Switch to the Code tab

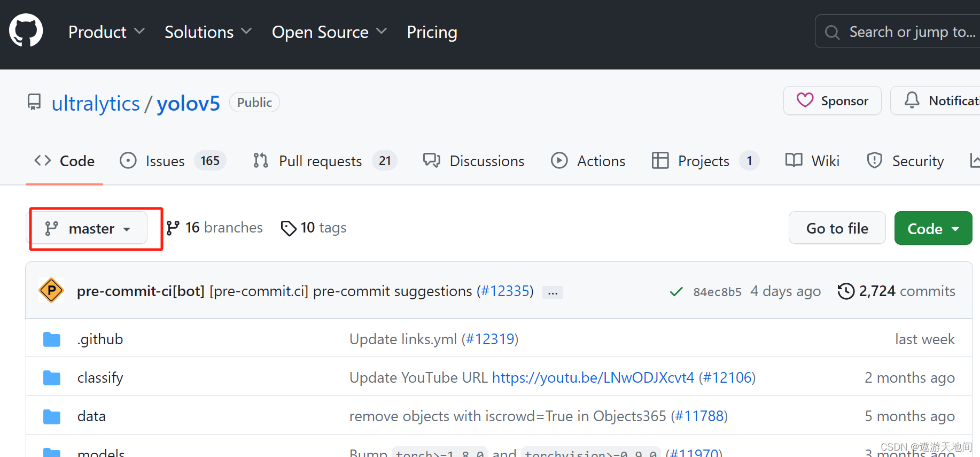click(x=64, y=161)
